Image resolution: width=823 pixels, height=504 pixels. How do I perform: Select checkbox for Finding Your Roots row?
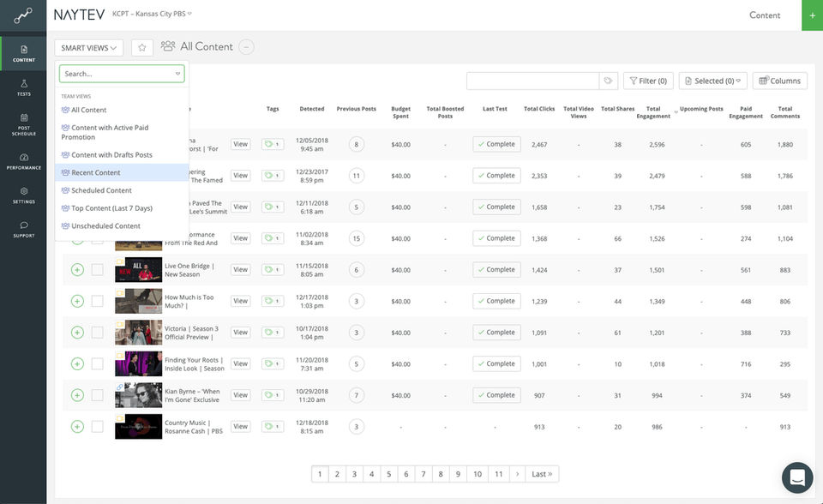click(98, 363)
